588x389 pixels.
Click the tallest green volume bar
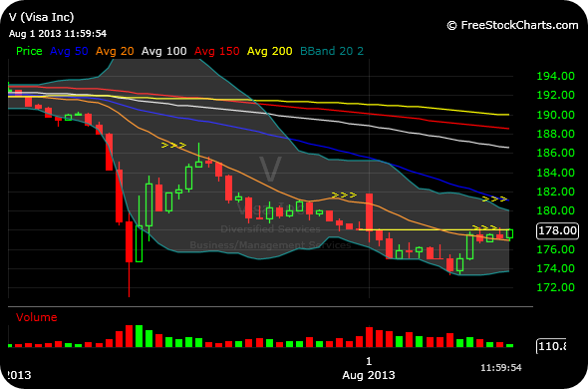139,336
